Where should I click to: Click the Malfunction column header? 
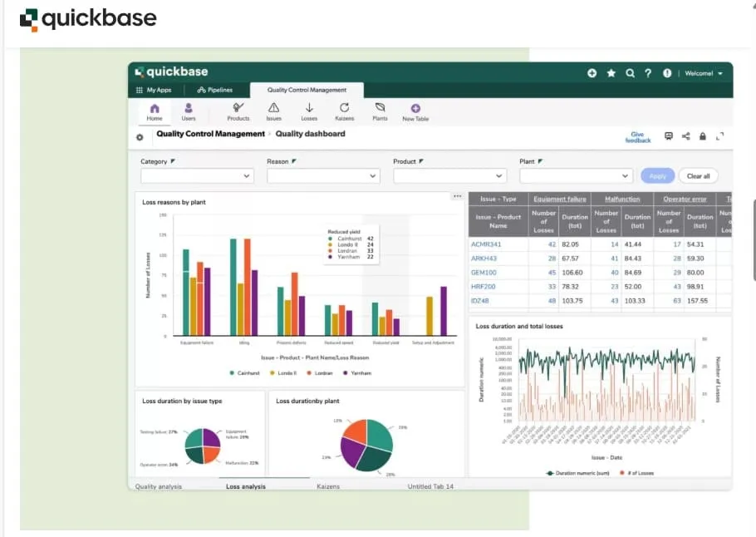tap(622, 199)
